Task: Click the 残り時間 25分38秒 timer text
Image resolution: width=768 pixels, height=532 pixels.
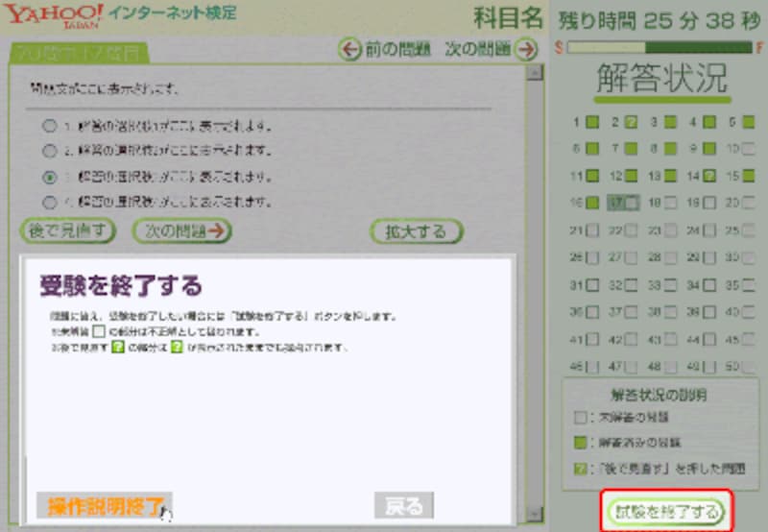Action: [660, 20]
